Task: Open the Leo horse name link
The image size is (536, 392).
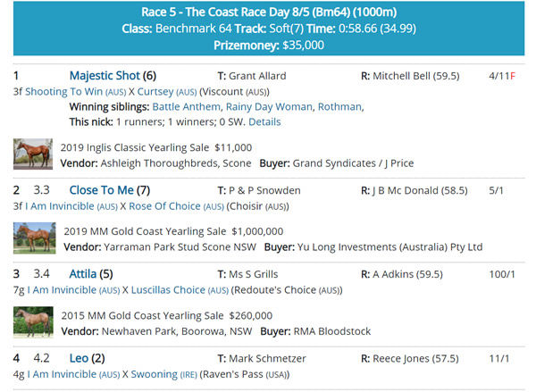Action: pyautogui.click(x=79, y=358)
